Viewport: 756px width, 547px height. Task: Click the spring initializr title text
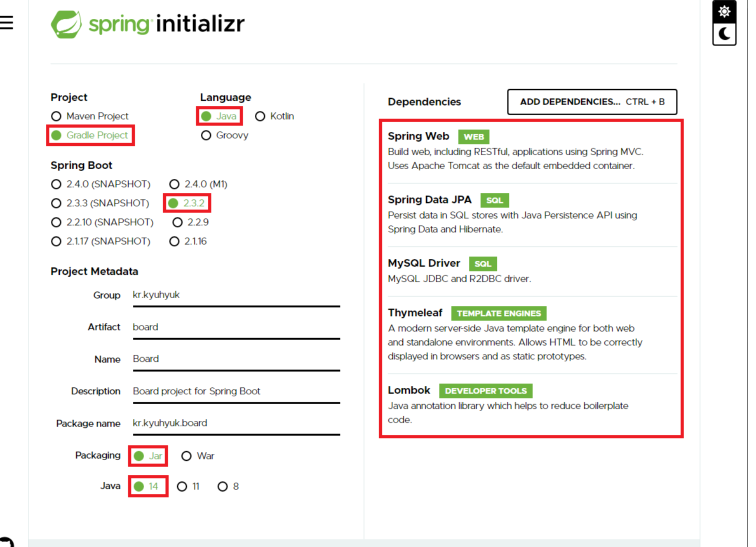[x=166, y=24]
